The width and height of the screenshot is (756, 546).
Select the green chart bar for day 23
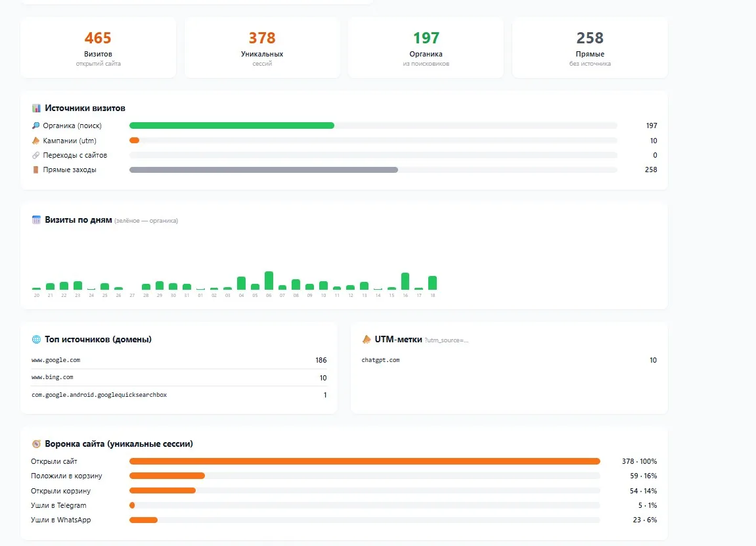pyautogui.click(x=78, y=286)
